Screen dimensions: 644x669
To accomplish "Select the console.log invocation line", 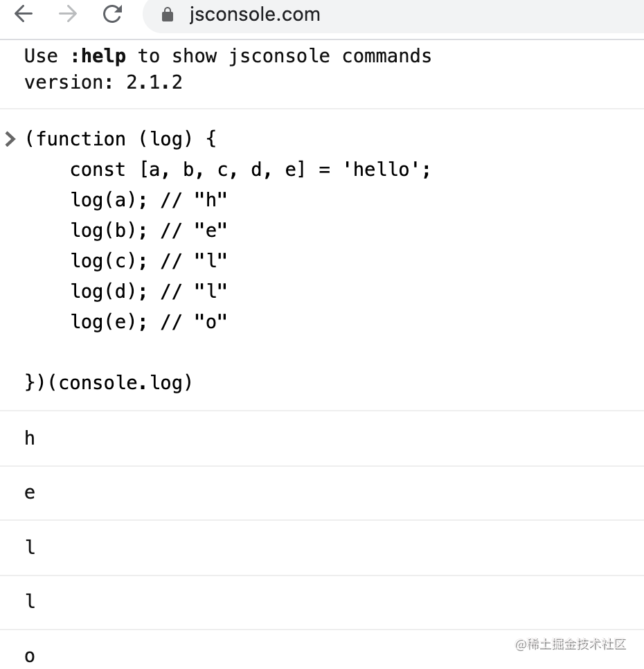I will coord(108,382).
